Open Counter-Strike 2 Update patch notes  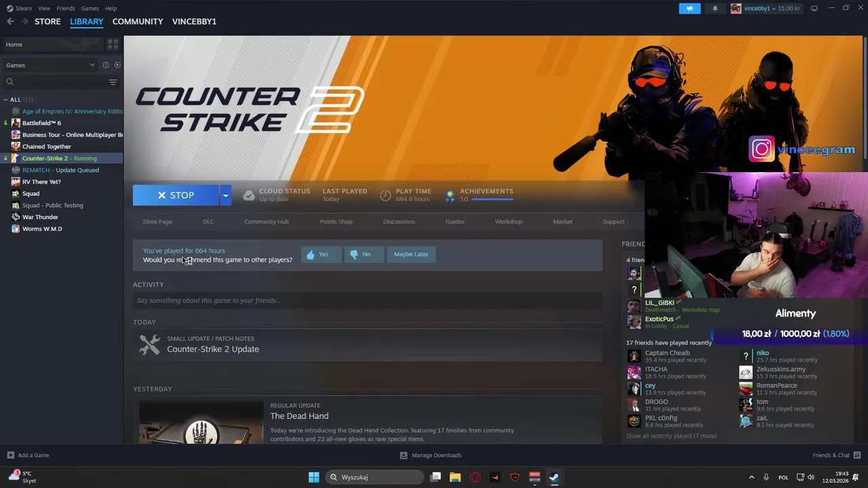click(x=213, y=349)
